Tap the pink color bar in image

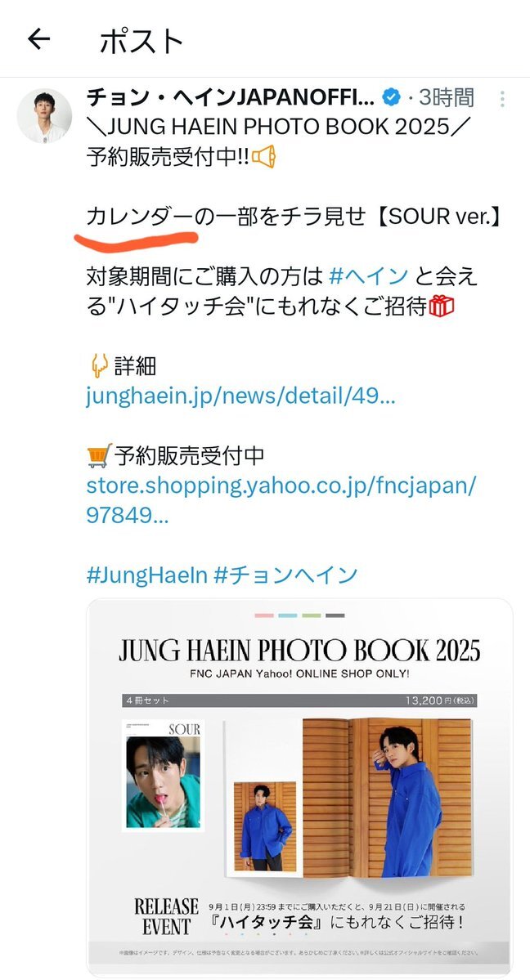[x=264, y=615]
